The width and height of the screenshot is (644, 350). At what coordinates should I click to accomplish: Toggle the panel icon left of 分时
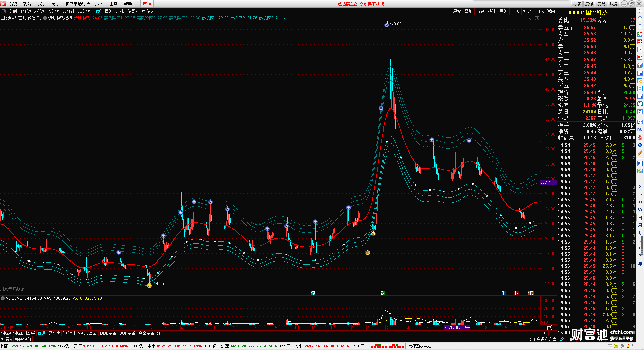click(x=4, y=11)
